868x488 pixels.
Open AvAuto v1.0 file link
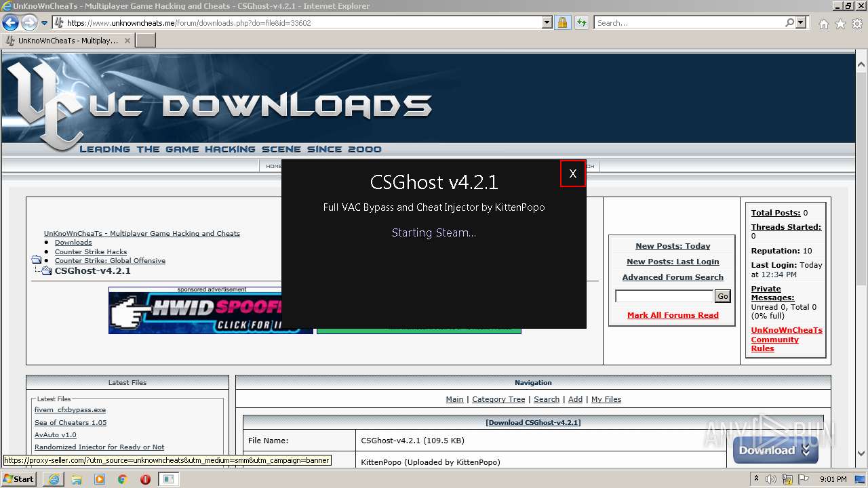click(56, 435)
